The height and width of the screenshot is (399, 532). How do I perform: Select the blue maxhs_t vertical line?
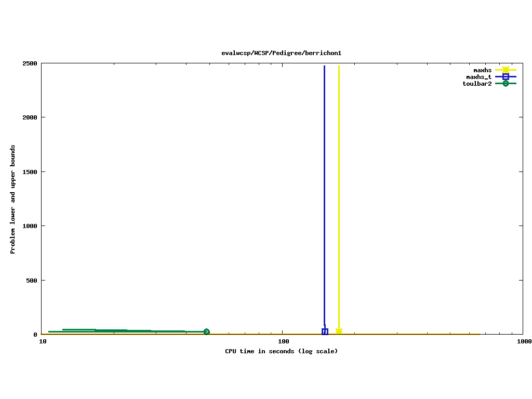click(325, 182)
